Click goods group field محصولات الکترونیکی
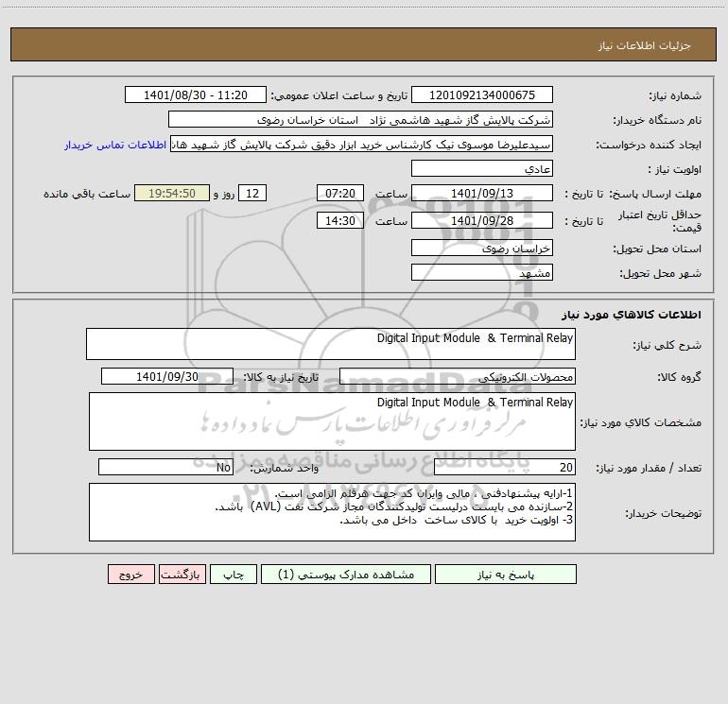Viewport: 728px width, 704px height. 458,376
